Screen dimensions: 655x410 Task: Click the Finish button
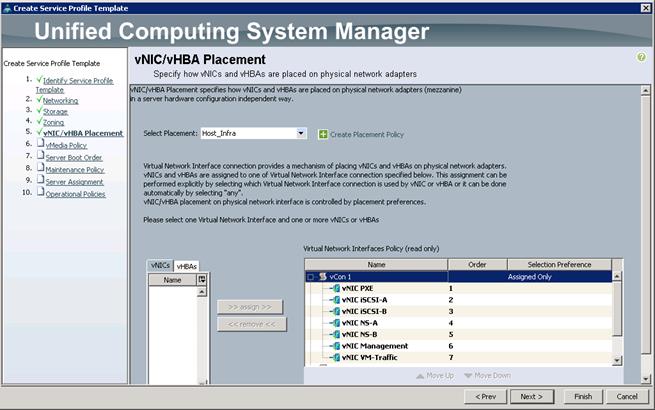pyautogui.click(x=583, y=397)
